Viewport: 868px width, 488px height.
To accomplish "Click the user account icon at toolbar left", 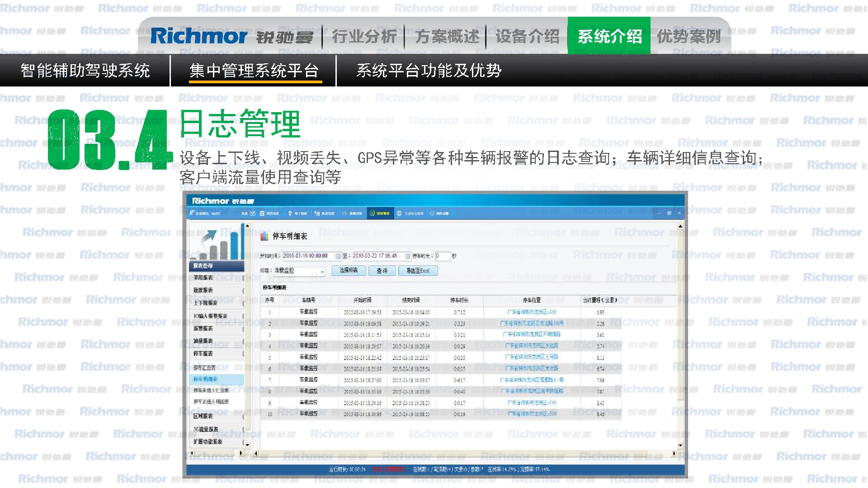I will point(192,213).
